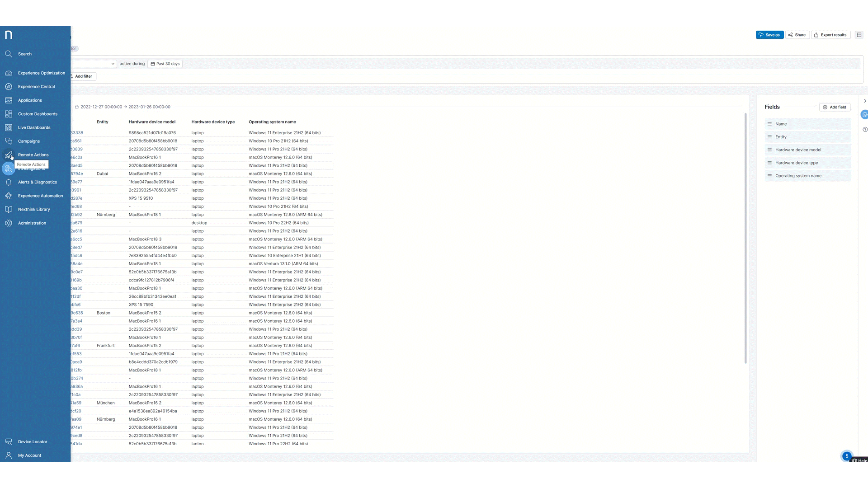The image size is (868, 488).
Task: Click the Experience Automation sidebar label
Action: (x=40, y=196)
